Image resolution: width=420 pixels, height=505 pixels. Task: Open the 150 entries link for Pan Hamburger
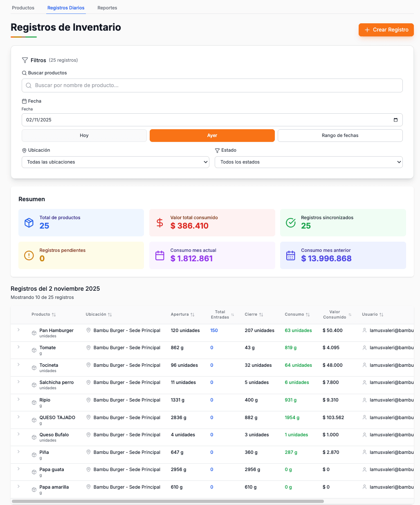214,330
